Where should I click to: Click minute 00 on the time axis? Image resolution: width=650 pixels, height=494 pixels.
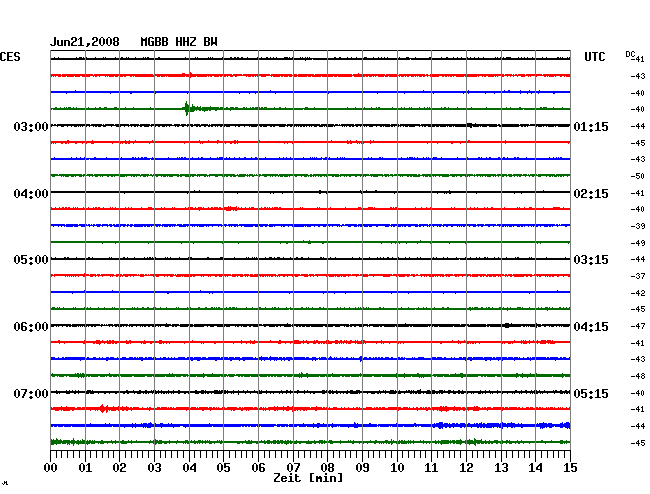click(x=51, y=468)
